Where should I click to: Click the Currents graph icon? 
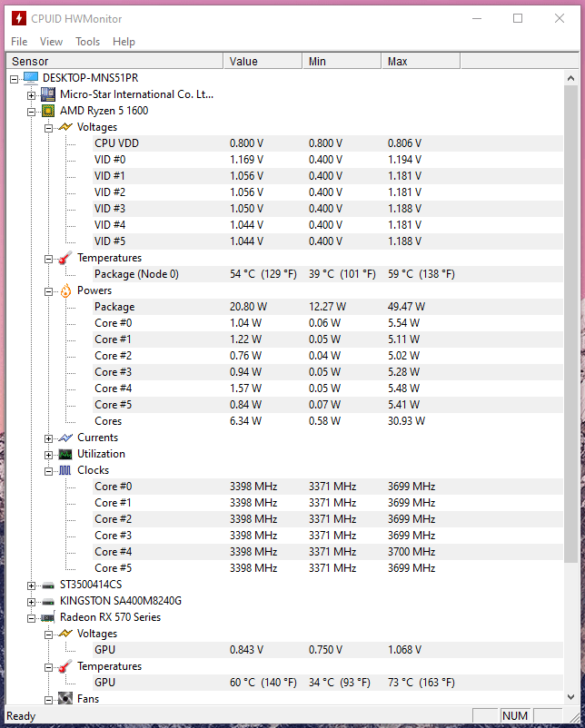click(x=65, y=438)
